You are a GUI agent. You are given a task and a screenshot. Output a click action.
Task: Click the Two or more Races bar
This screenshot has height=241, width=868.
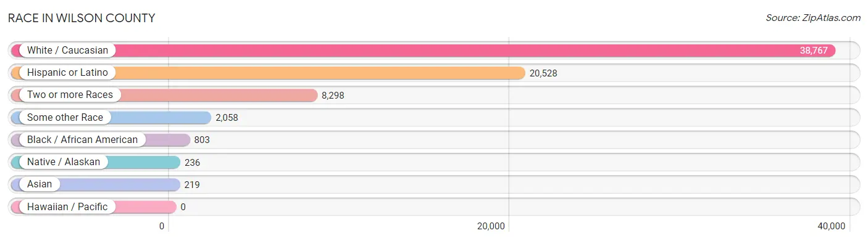pos(164,95)
